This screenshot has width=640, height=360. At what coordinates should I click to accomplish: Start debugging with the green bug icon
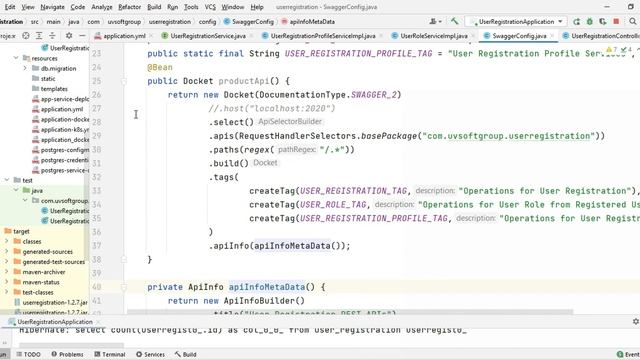pos(589,22)
